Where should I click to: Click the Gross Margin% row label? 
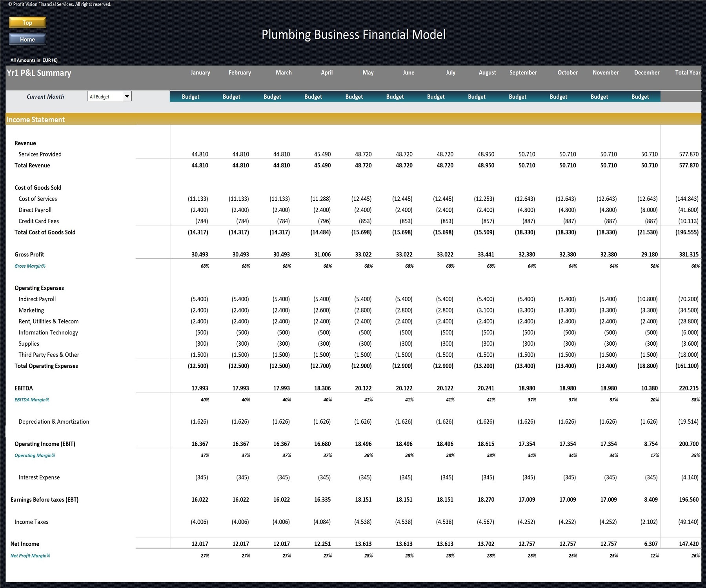(x=30, y=266)
